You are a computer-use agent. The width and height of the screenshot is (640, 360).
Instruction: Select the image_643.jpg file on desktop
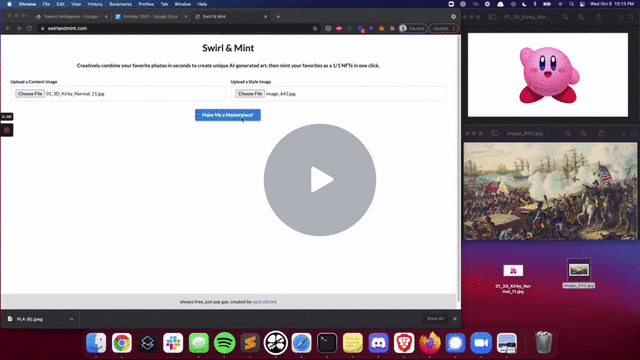pyautogui.click(x=579, y=274)
